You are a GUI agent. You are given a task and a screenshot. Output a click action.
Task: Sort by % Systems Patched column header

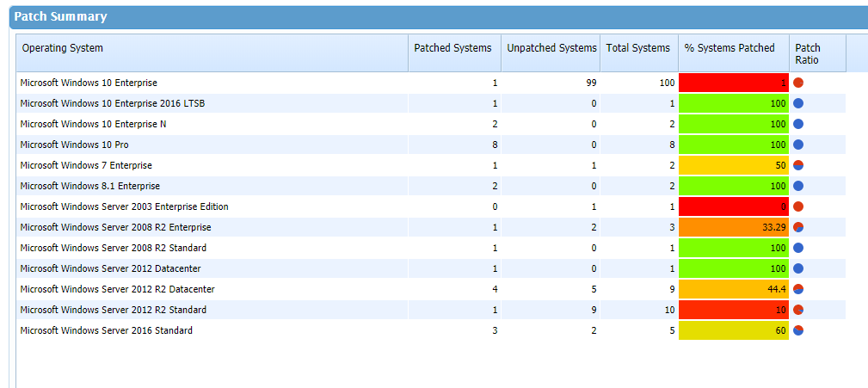pos(734,53)
